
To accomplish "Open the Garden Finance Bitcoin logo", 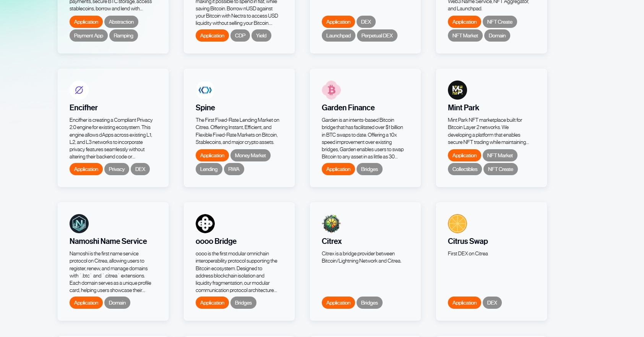I will click(x=331, y=90).
